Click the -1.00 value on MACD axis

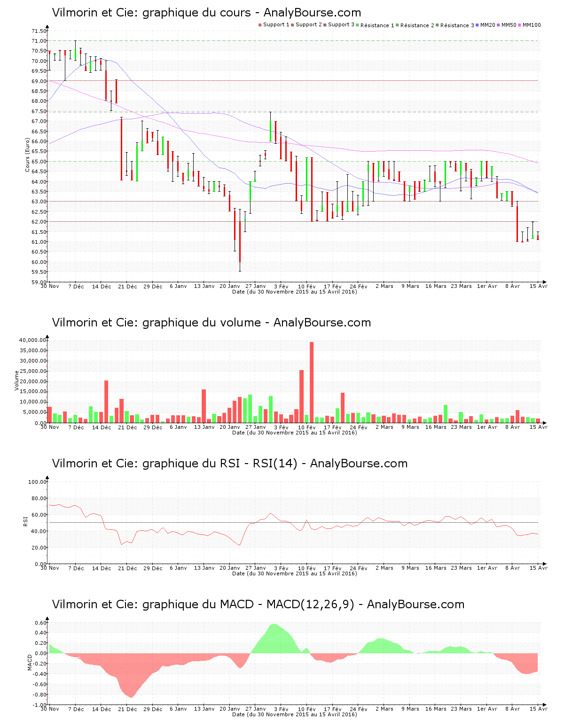(40, 705)
